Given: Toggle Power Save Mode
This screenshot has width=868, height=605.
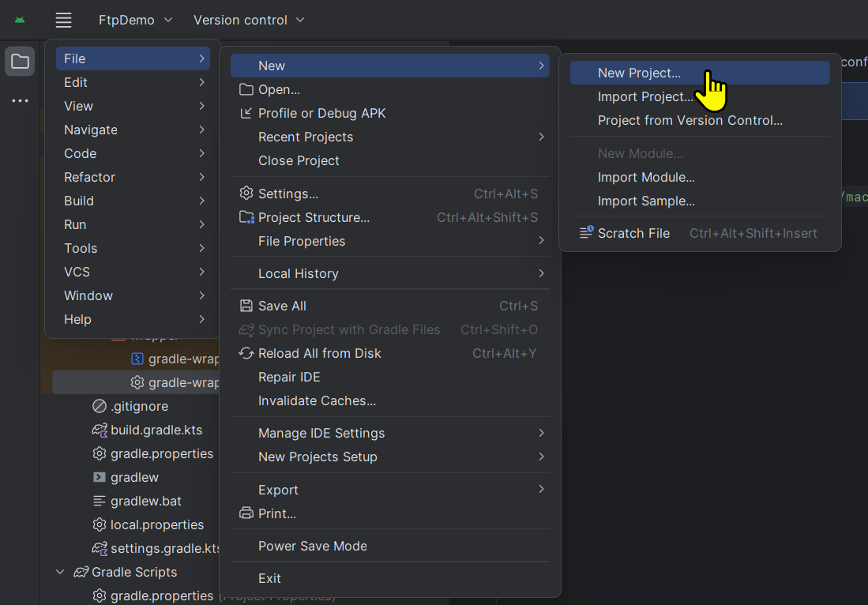Looking at the screenshot, I should coord(389,547).
